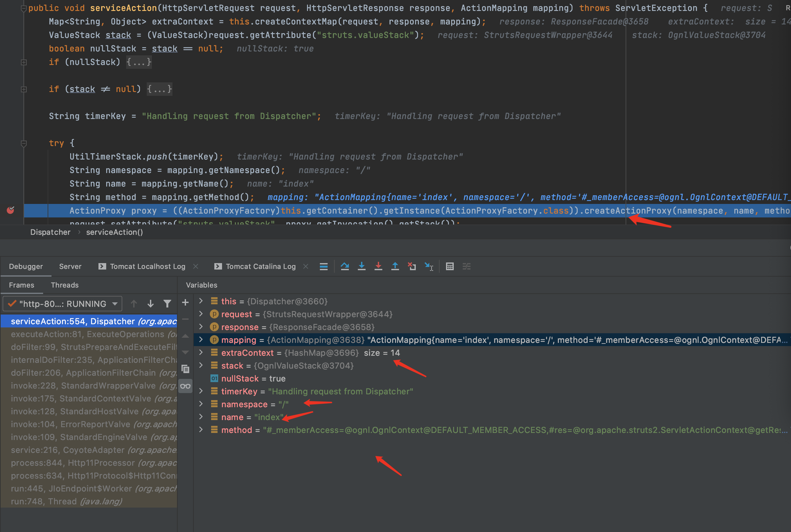Select the doFilter:206 ApplicationFilterChain frame
Image resolution: width=791 pixels, height=532 pixels.
pyautogui.click(x=88, y=373)
